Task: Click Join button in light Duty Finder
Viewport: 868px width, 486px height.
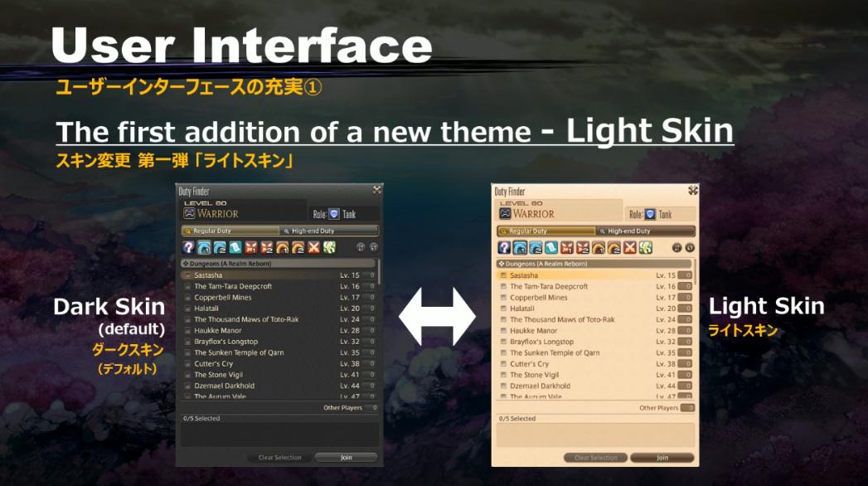Action: 662,458
